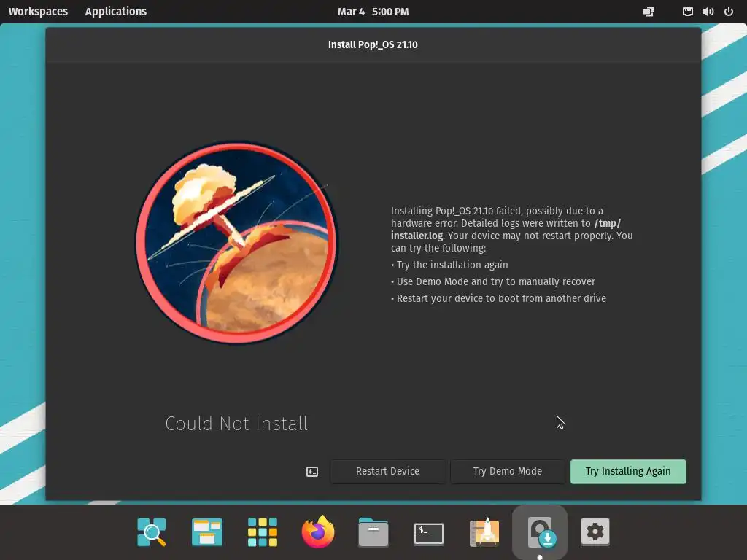The height and width of the screenshot is (560, 747).
Task: Open the Workspaces overview
Action: [38, 12]
